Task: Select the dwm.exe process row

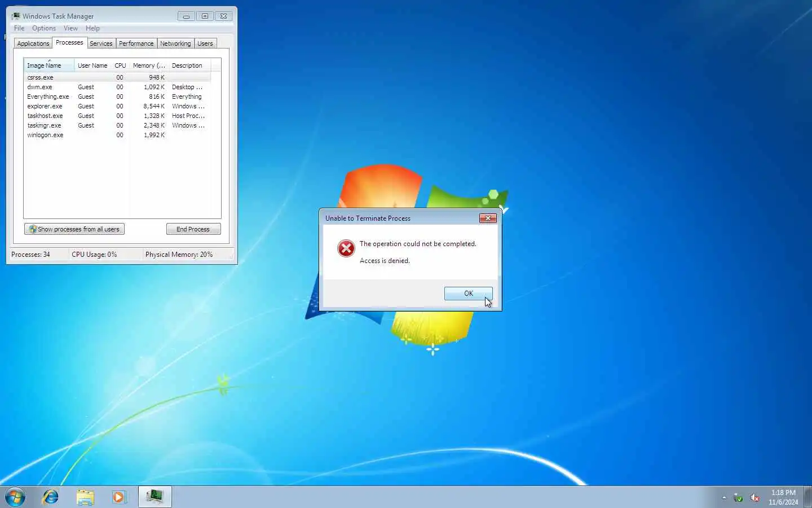Action: (x=117, y=87)
